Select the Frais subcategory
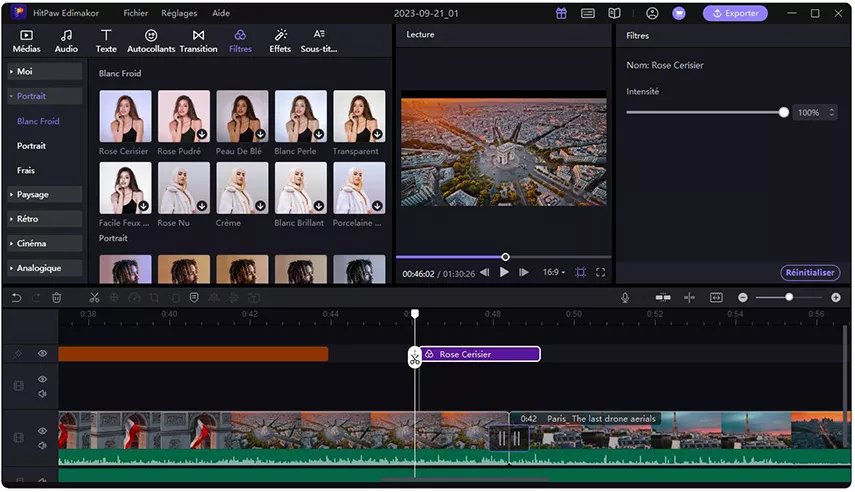The height and width of the screenshot is (492, 855). click(x=26, y=170)
